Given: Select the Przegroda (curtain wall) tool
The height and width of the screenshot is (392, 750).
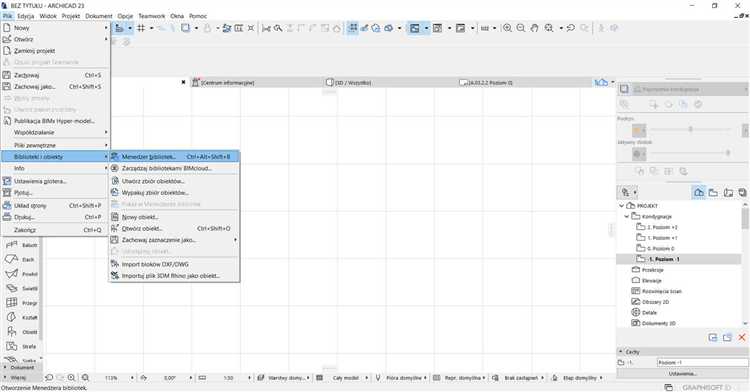Looking at the screenshot, I should (x=22, y=303).
